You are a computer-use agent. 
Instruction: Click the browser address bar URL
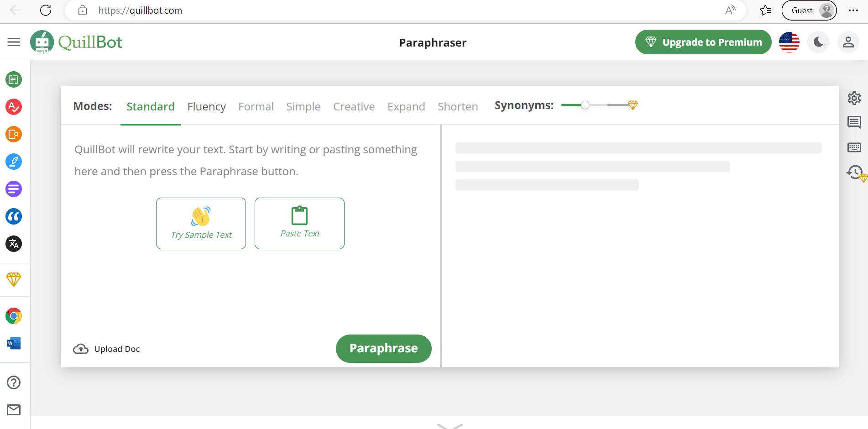[x=140, y=10]
